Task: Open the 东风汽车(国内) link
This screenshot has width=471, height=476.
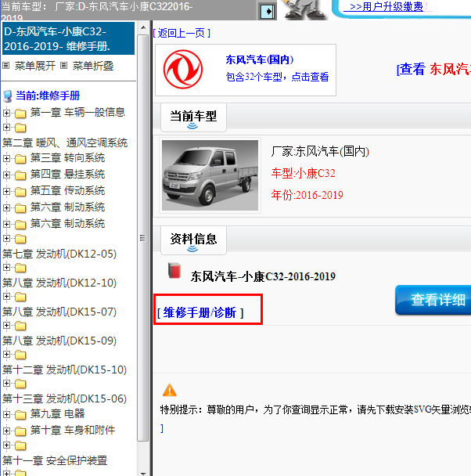Action: 259,59
